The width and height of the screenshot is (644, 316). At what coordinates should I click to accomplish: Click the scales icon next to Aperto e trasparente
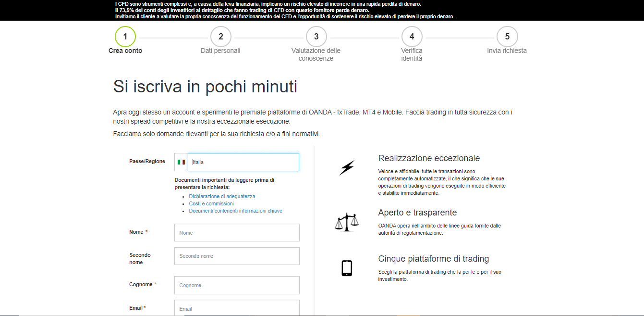[346, 222]
